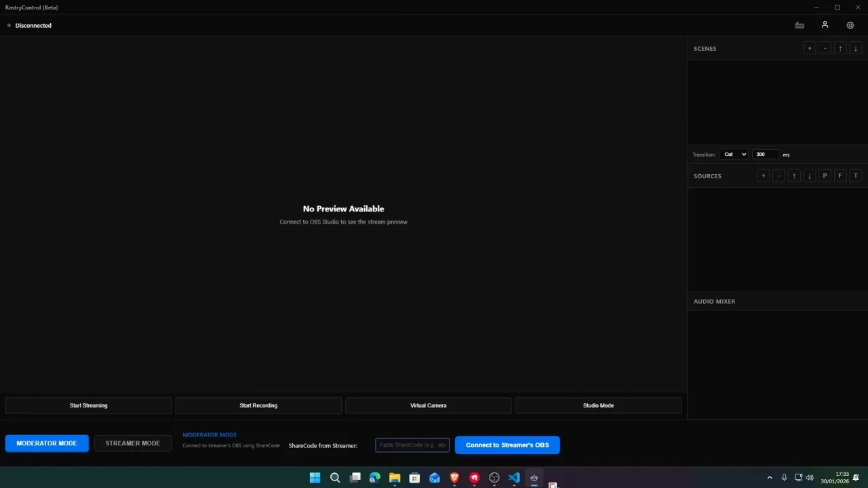The height and width of the screenshot is (488, 868).
Task: Toggle the Virtual Camera
Action: pos(429,405)
